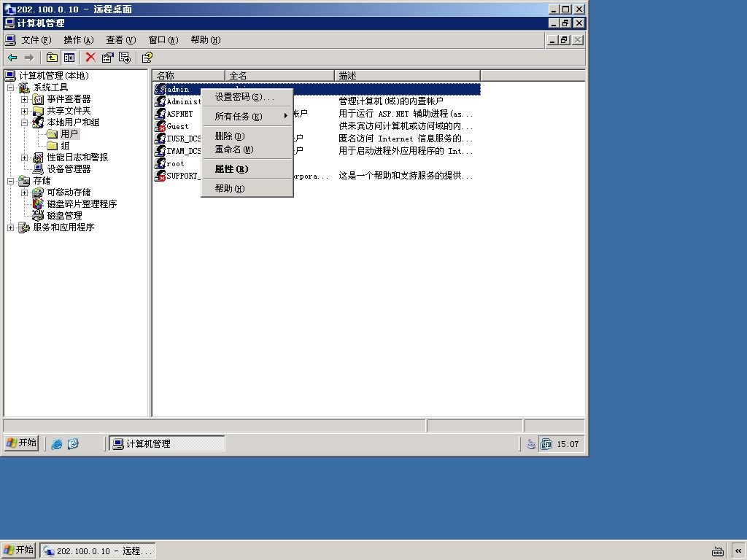The height and width of the screenshot is (560, 747).
Task: Click the Forward arrow toolbar icon
Action: click(x=29, y=58)
